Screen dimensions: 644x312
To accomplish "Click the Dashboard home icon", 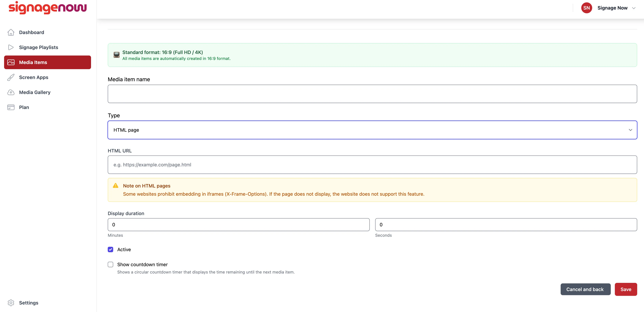I will point(11,32).
